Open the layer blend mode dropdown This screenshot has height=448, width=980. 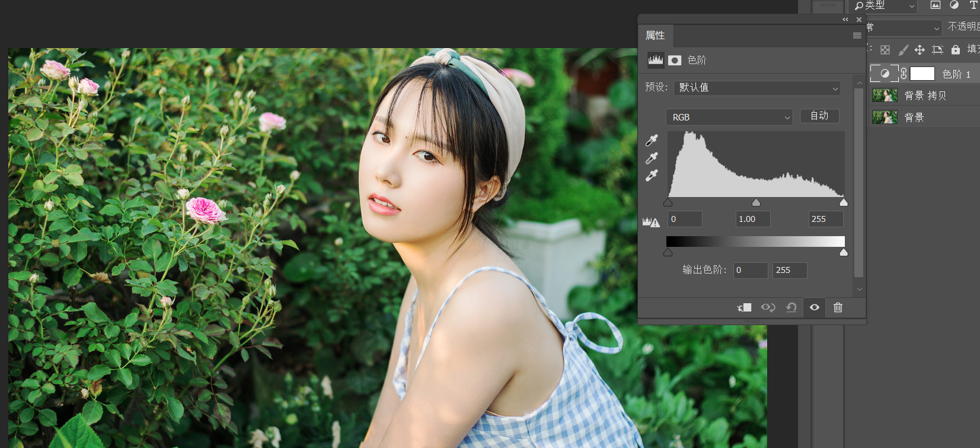click(904, 28)
